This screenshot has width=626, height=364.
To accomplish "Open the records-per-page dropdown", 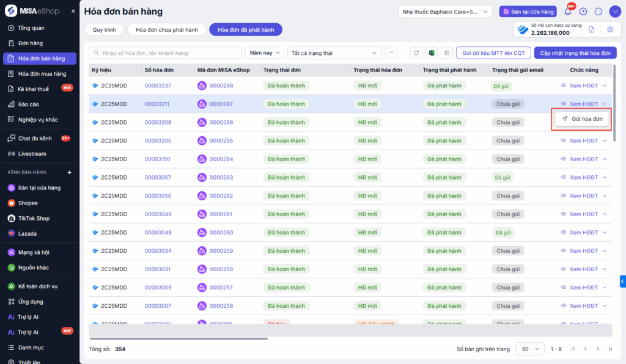I will click(530, 349).
